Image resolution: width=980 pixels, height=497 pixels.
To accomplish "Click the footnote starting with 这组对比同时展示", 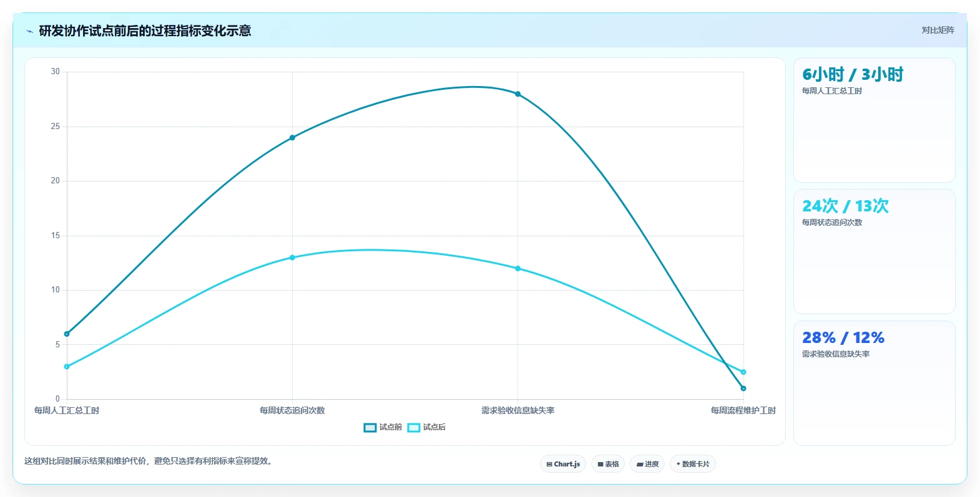I will click(150, 461).
